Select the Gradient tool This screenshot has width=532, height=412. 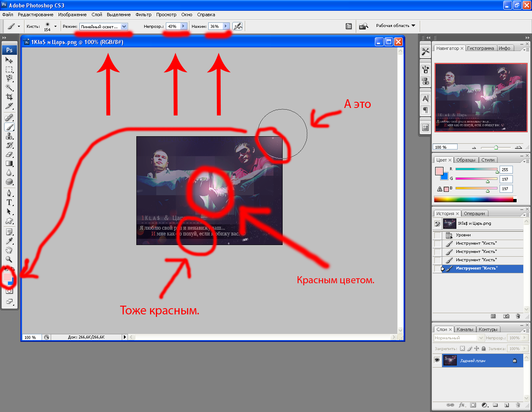(x=9, y=164)
